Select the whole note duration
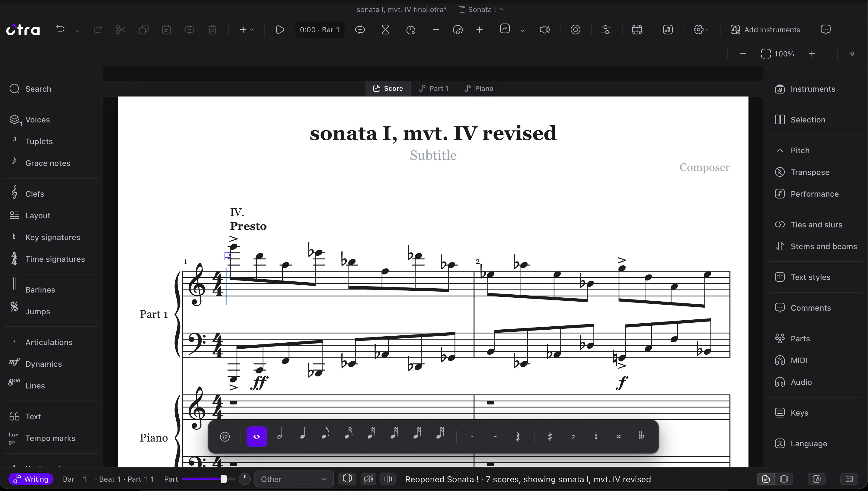This screenshot has height=491, width=868. tap(257, 437)
